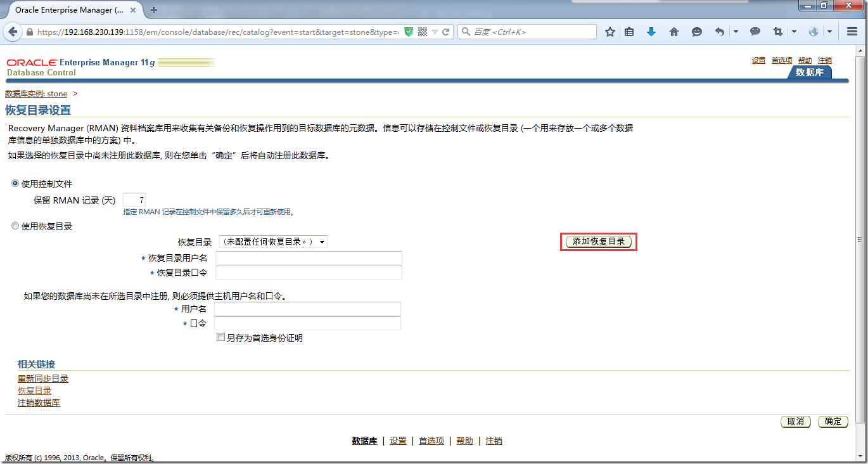
Task: Select 使用控制文件 radio button
Action: pyautogui.click(x=15, y=183)
